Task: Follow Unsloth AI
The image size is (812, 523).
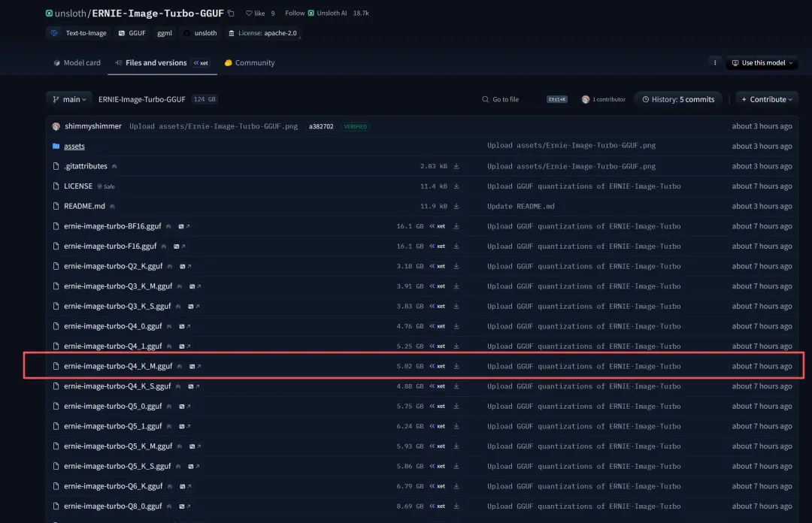Action: coord(295,13)
